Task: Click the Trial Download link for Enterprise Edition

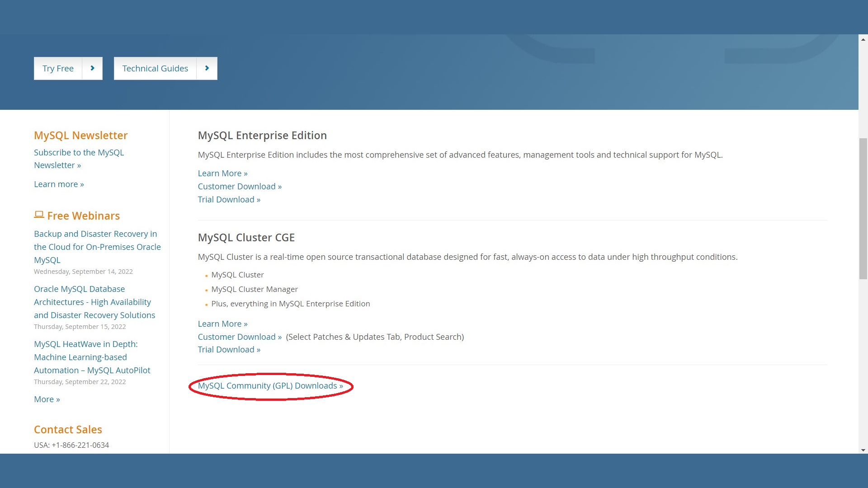Action: point(229,199)
